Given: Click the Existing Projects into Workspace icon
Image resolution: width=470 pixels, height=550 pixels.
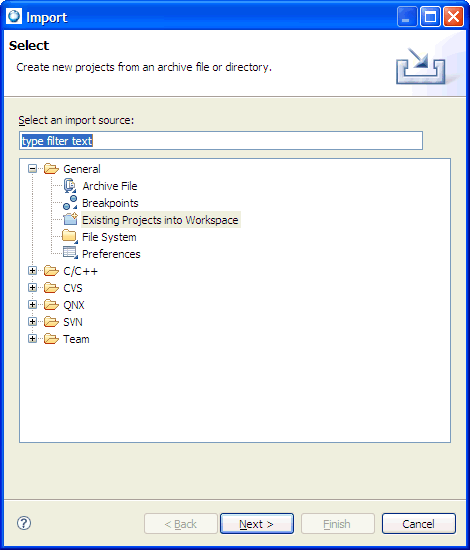Looking at the screenshot, I should click(x=70, y=220).
